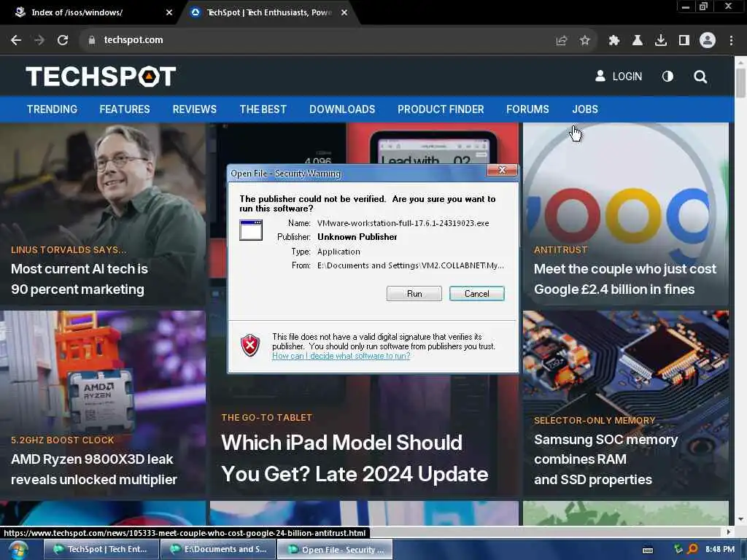
Task: Click the page vertical scrollbar thumb
Action: (740, 82)
